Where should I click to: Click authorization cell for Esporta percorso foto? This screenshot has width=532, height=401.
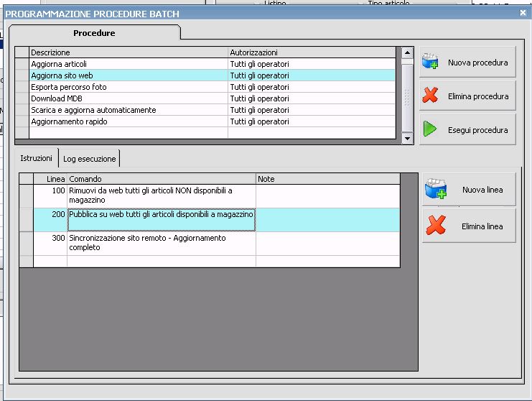(x=312, y=87)
